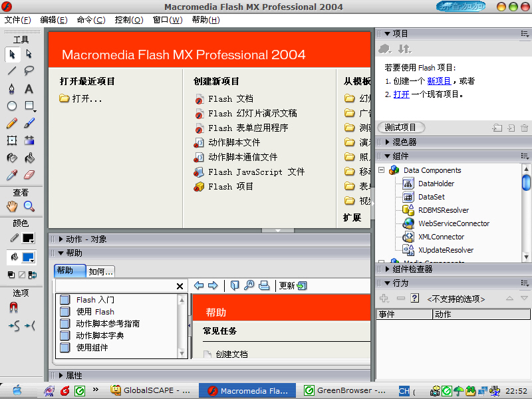532x399 pixels.
Task: Clear the help search with the X
Action: pyautogui.click(x=180, y=287)
